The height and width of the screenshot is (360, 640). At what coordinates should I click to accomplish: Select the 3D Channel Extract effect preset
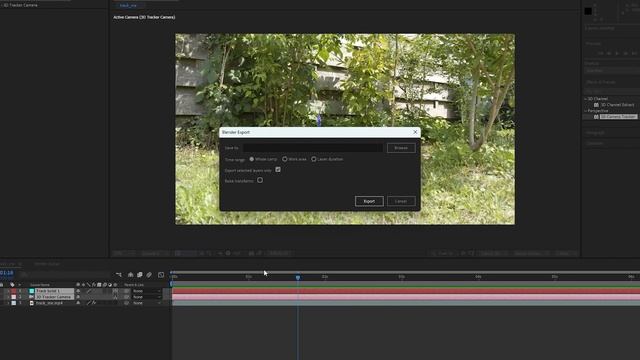point(617,105)
